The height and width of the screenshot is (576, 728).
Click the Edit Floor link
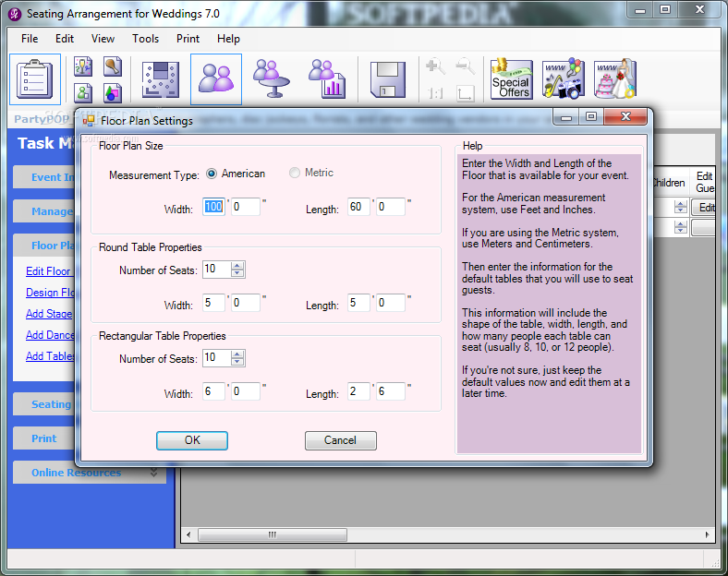click(48, 271)
